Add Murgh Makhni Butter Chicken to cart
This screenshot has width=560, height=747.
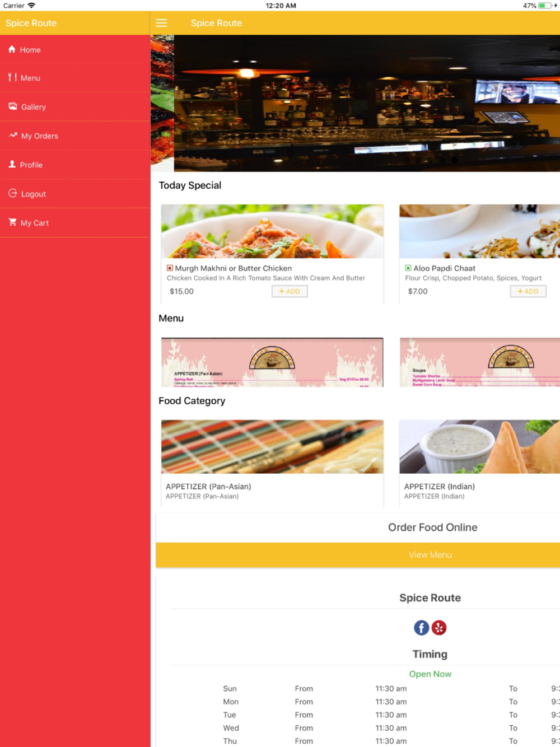coord(290,291)
